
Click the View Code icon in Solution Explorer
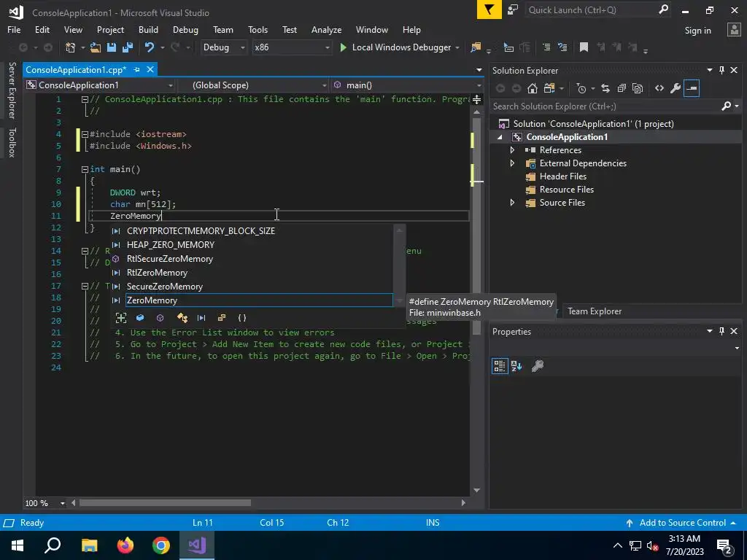[x=659, y=88]
